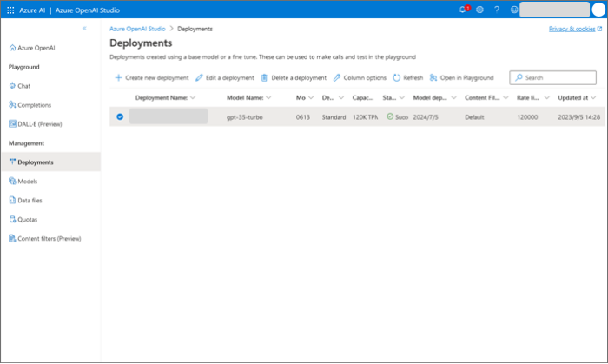Click the Azure OpenAI Studio breadcrumb link

(x=137, y=29)
